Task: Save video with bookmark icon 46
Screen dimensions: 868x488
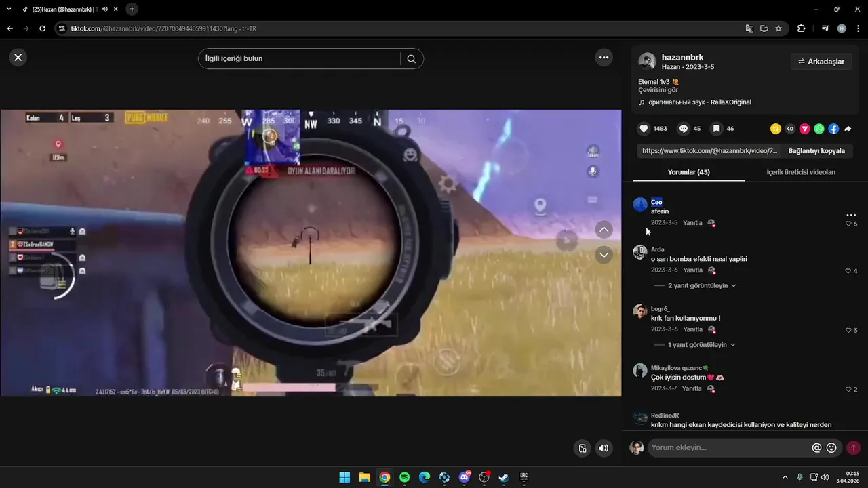Action: point(716,129)
